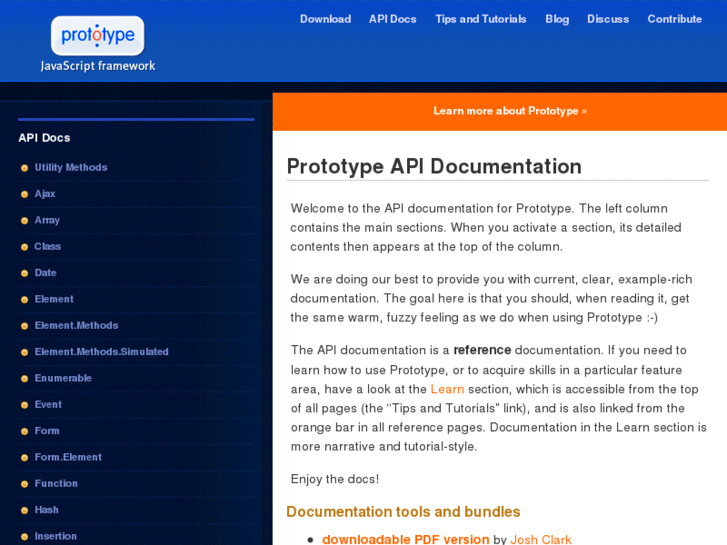This screenshot has height=545, width=727.
Task: Open Utility Methods section
Action: pos(71,167)
